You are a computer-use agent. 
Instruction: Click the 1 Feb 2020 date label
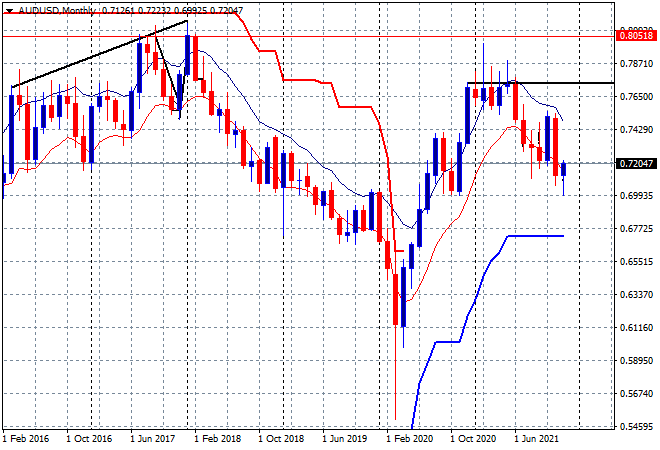tap(410, 439)
